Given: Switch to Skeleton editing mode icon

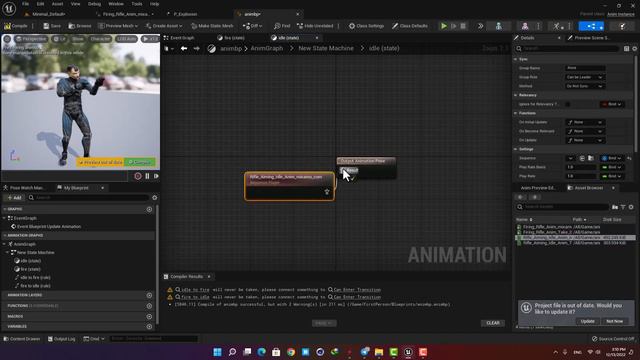Looking at the screenshot, I should pyautogui.click(x=499, y=26).
